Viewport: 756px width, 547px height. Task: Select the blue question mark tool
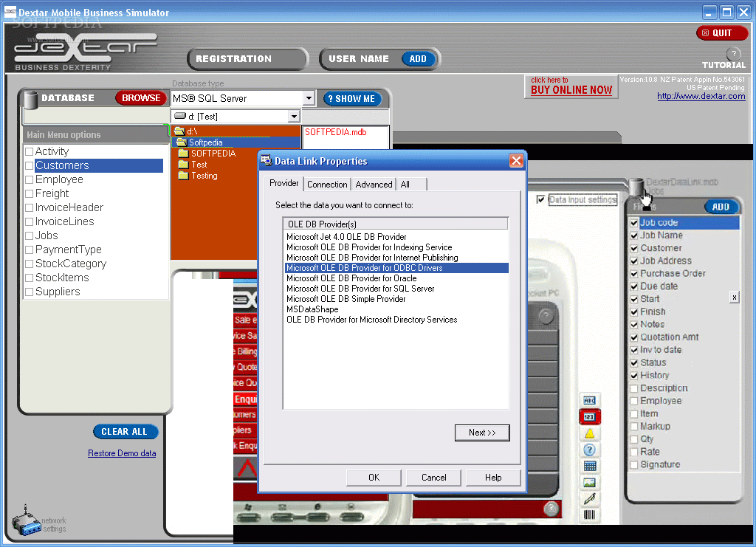589,450
